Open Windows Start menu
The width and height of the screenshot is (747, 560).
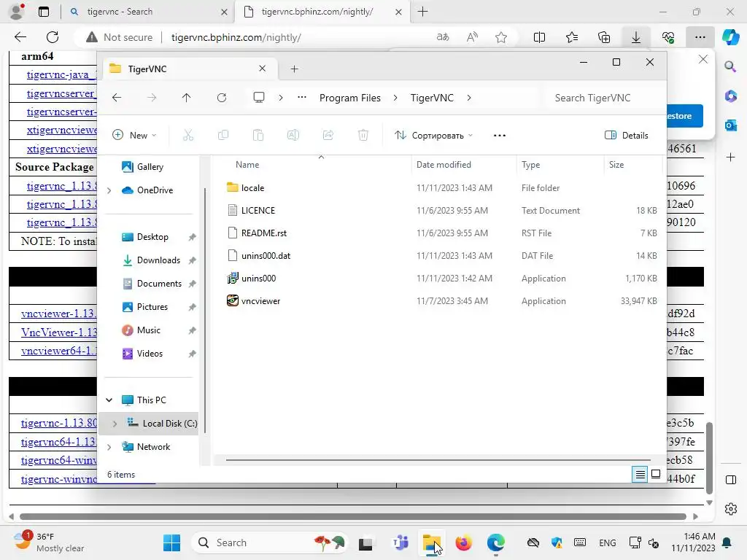pyautogui.click(x=171, y=542)
